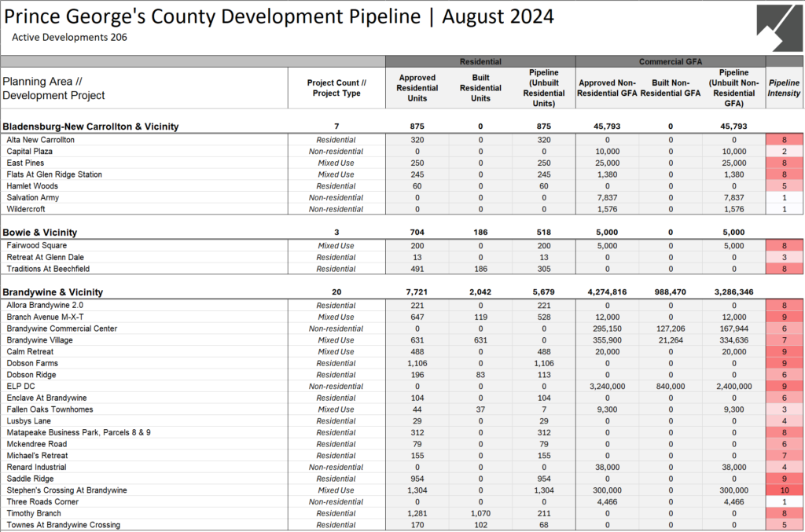Click the Pipeline Intensity column header
Viewport: 805px width, 532px height.
(x=784, y=86)
